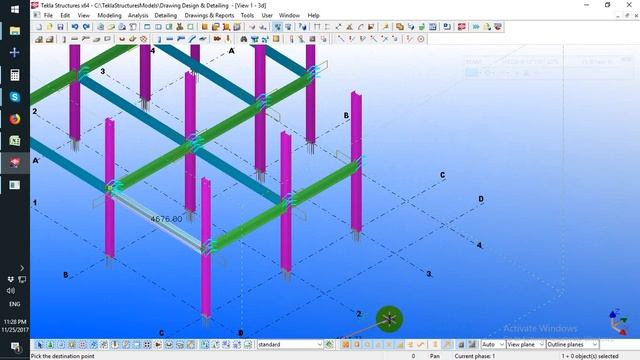
Task: Select the concrete column tool
Action: (64, 39)
